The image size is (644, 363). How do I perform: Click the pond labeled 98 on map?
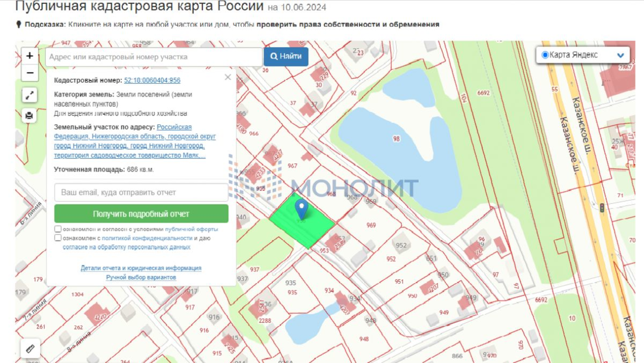tap(396, 139)
